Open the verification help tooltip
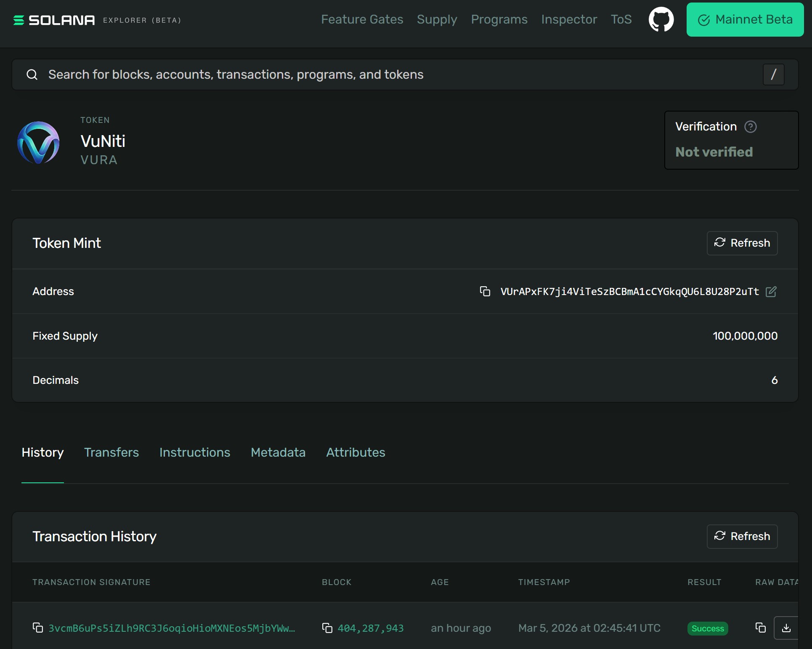The height and width of the screenshot is (649, 812). [751, 127]
